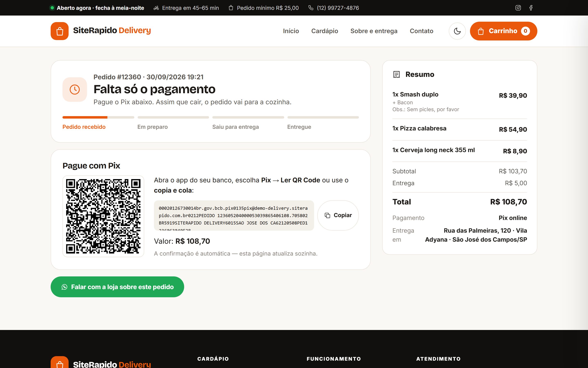Click the Subtotal R$ 103,70 value
This screenshot has height=368, width=588.
coord(513,171)
